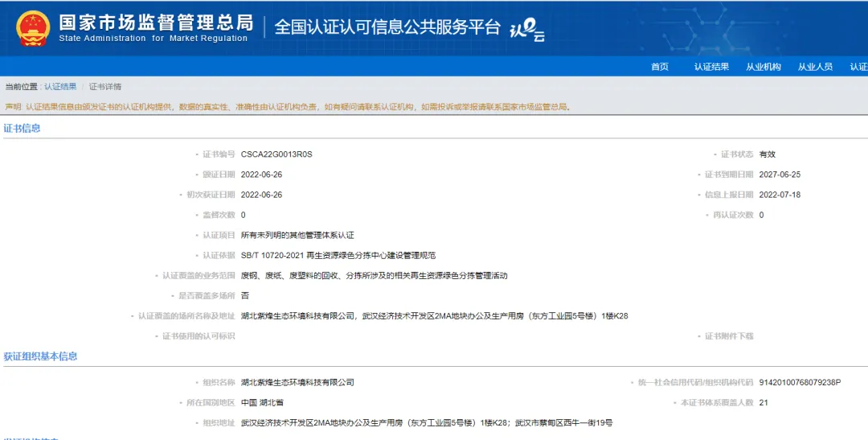The height and width of the screenshot is (440, 868).
Task: Select 从业人员 in navigation bar
Action: tap(815, 67)
